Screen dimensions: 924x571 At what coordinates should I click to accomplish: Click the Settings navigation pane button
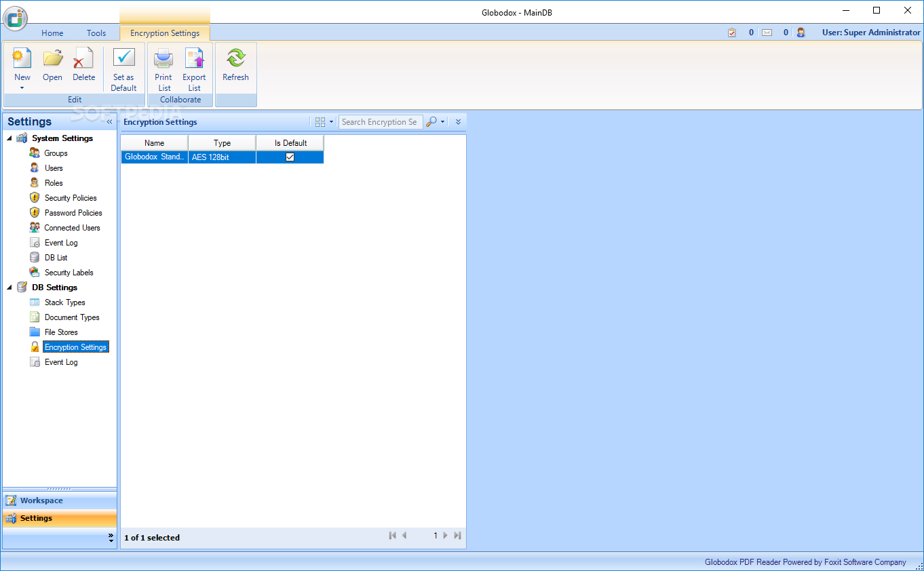click(x=59, y=518)
